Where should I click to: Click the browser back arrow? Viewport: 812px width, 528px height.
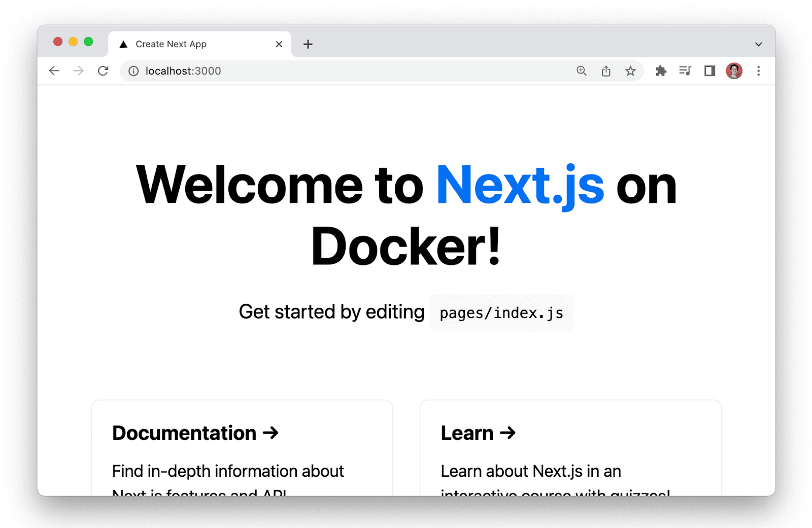54,71
